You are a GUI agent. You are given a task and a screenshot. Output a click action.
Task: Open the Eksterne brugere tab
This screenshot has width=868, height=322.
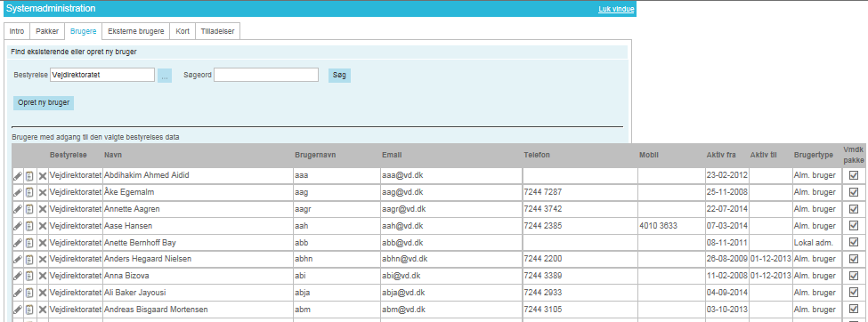click(136, 31)
